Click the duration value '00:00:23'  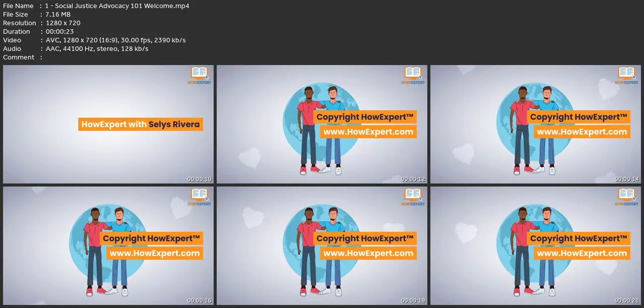tap(60, 32)
